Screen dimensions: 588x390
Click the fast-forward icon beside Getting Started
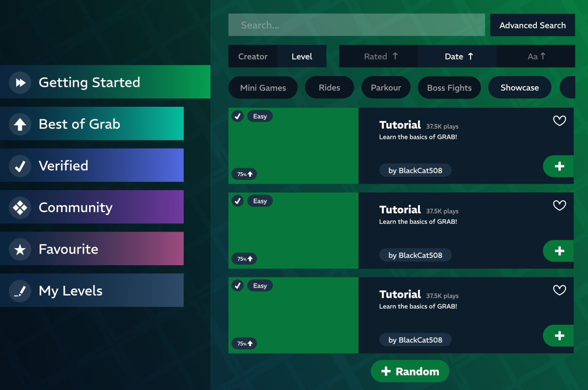click(x=20, y=82)
